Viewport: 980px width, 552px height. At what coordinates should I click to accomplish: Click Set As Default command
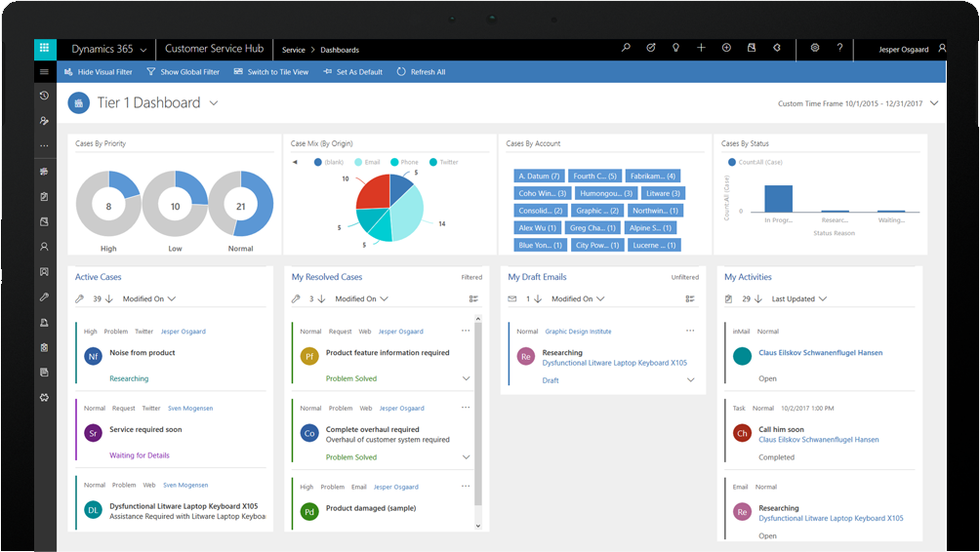[353, 72]
